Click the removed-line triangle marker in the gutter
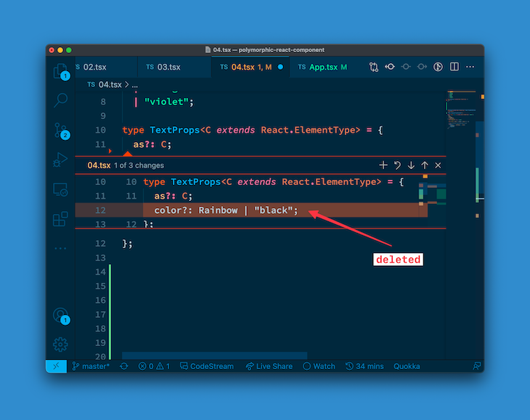Image resolution: width=530 pixels, height=420 pixels. pos(110,151)
